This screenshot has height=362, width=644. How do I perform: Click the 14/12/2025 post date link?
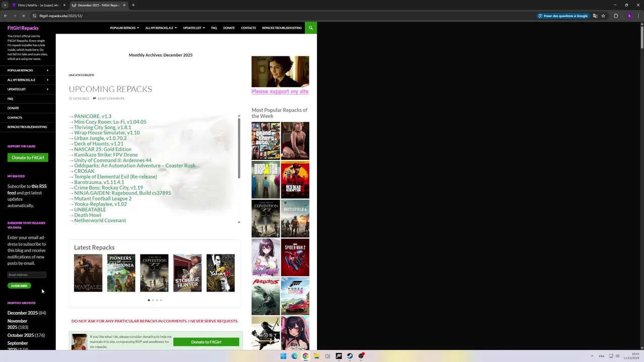coord(81,99)
